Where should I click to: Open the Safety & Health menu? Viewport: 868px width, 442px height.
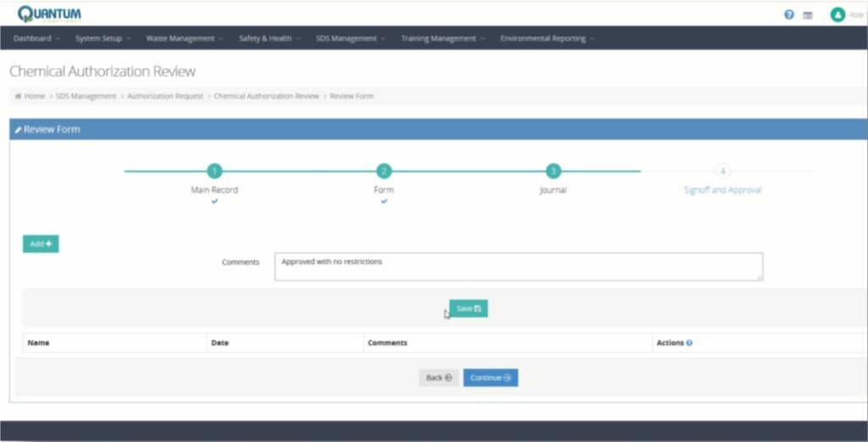[x=270, y=38]
